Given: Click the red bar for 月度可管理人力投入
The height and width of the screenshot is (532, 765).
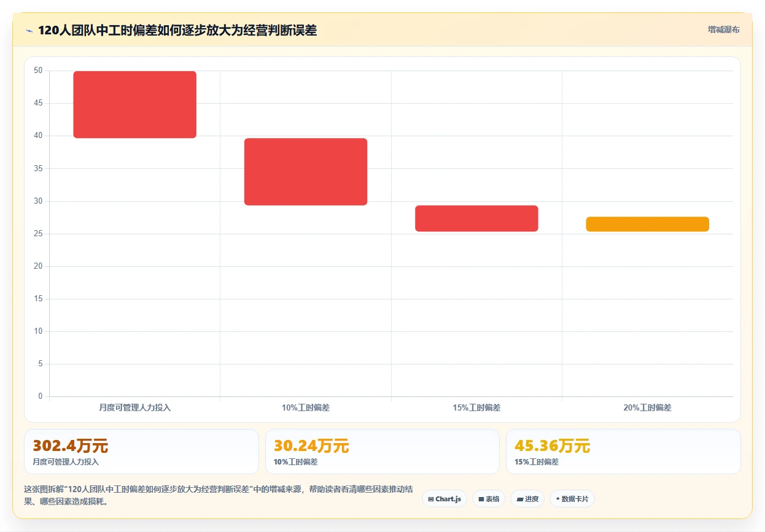Looking at the screenshot, I should [135, 104].
